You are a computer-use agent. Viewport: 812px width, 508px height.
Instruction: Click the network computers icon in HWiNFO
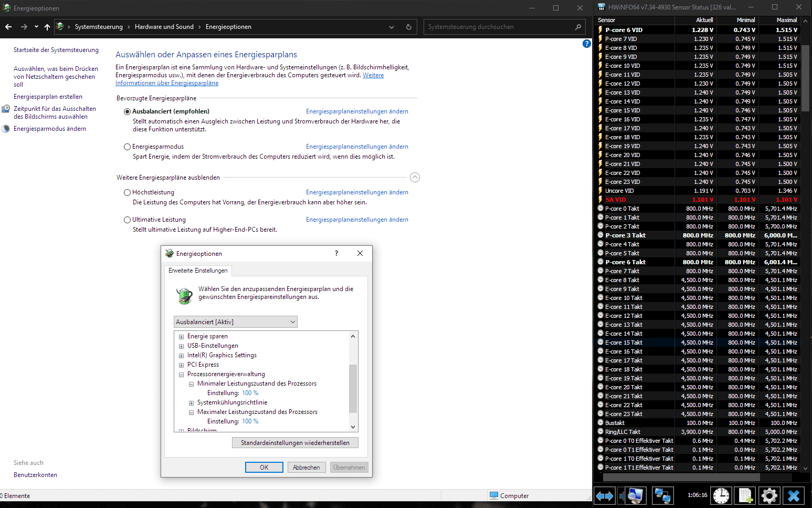point(663,495)
